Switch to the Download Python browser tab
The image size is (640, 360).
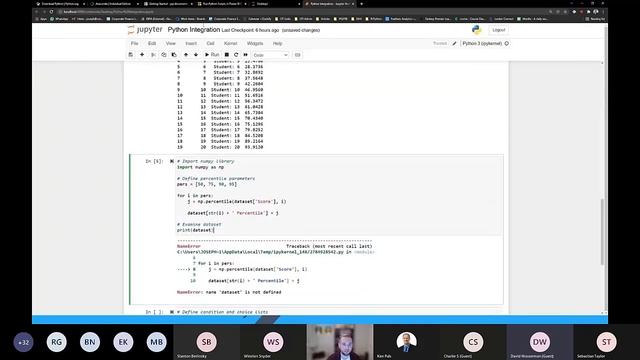pos(60,4)
